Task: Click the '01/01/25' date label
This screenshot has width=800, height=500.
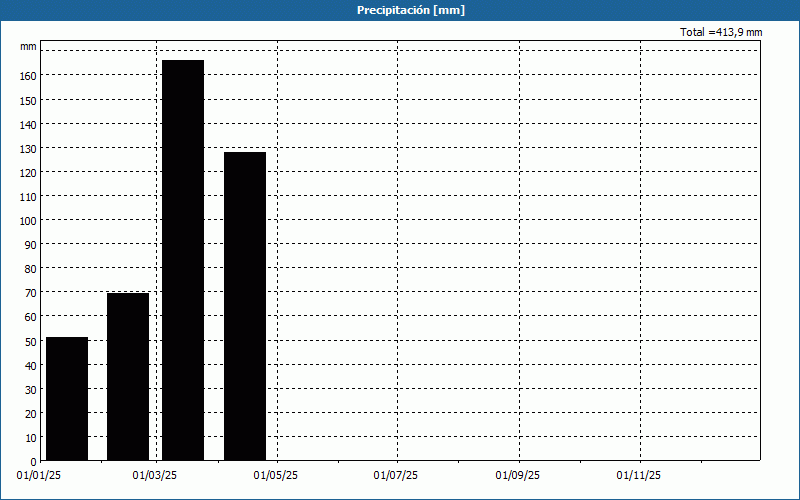Action: tap(39, 476)
